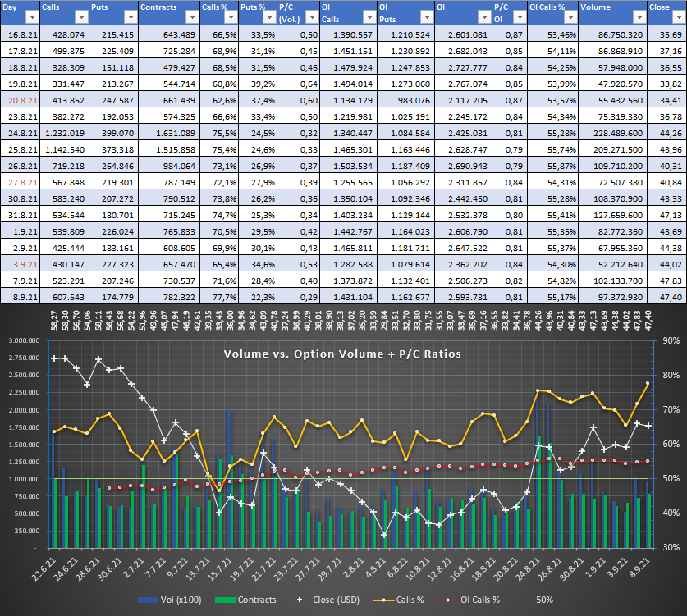Select OI Puts cell 983.076
Image resolution: width=687 pixels, height=616 pixels.
406,100
